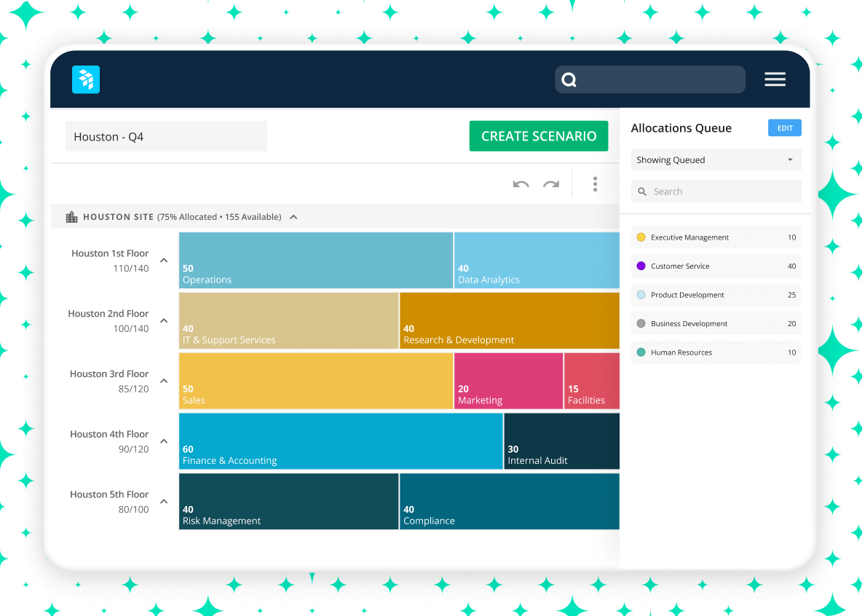The height and width of the screenshot is (616, 862).
Task: Click the top navigation search field
Action: point(650,80)
